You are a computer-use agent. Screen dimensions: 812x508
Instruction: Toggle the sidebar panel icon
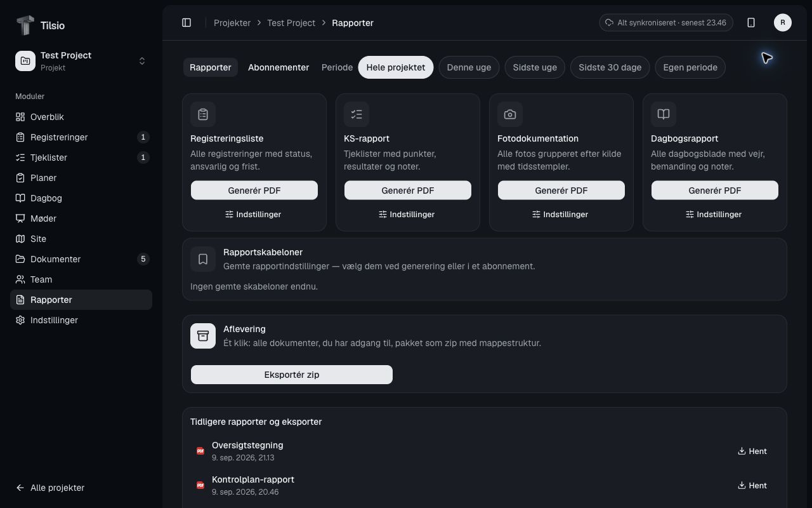187,23
